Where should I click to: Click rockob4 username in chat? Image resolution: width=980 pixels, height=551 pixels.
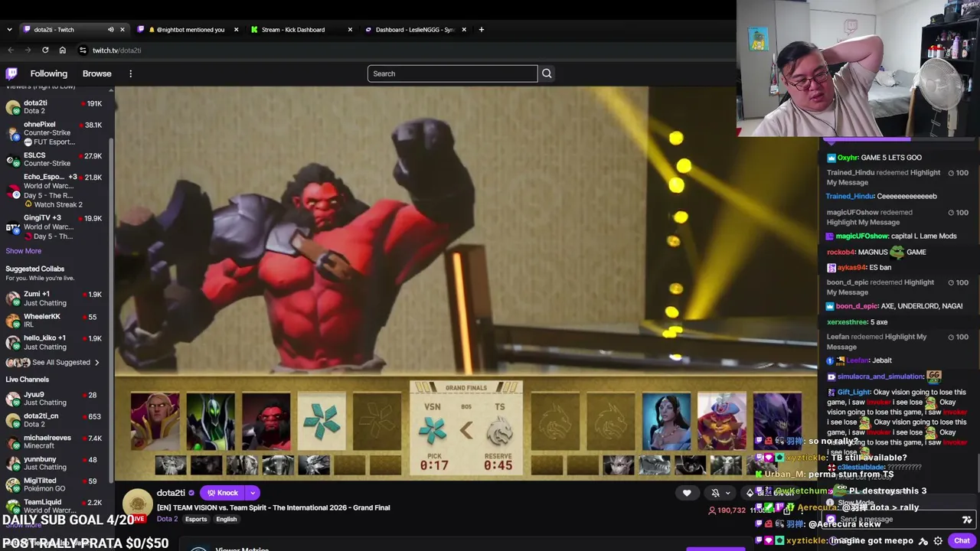(841, 253)
